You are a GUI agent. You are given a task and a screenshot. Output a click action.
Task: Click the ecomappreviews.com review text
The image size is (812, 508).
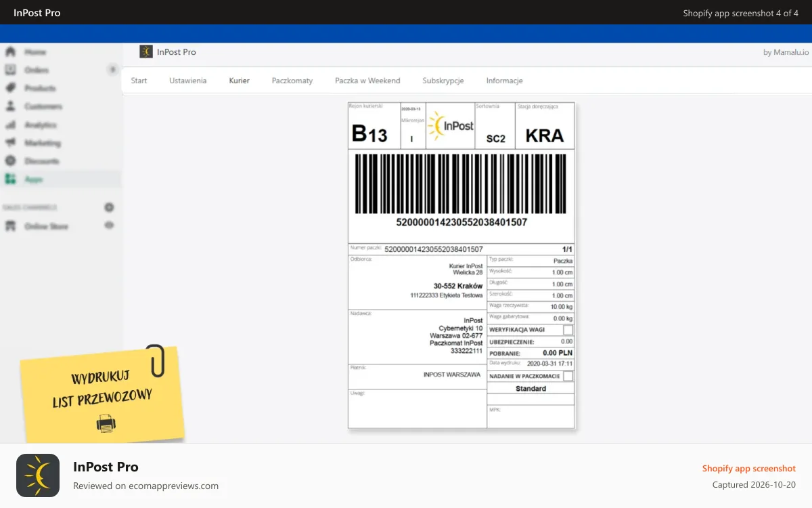(x=145, y=486)
